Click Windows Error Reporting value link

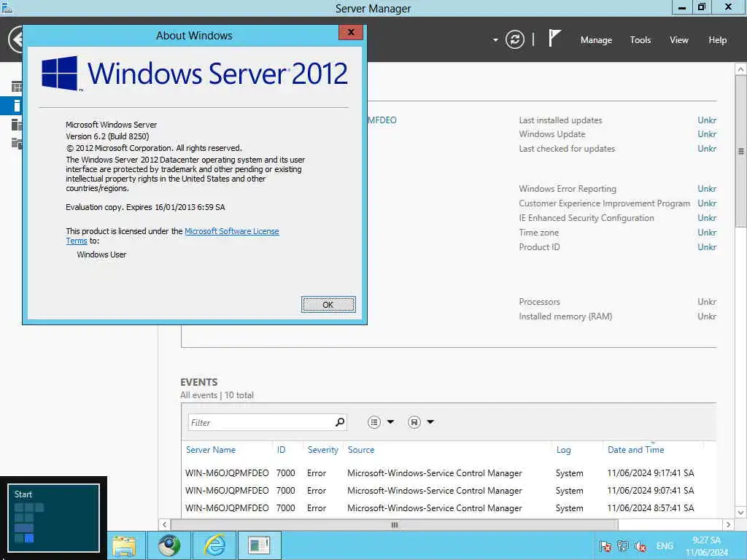pos(707,189)
